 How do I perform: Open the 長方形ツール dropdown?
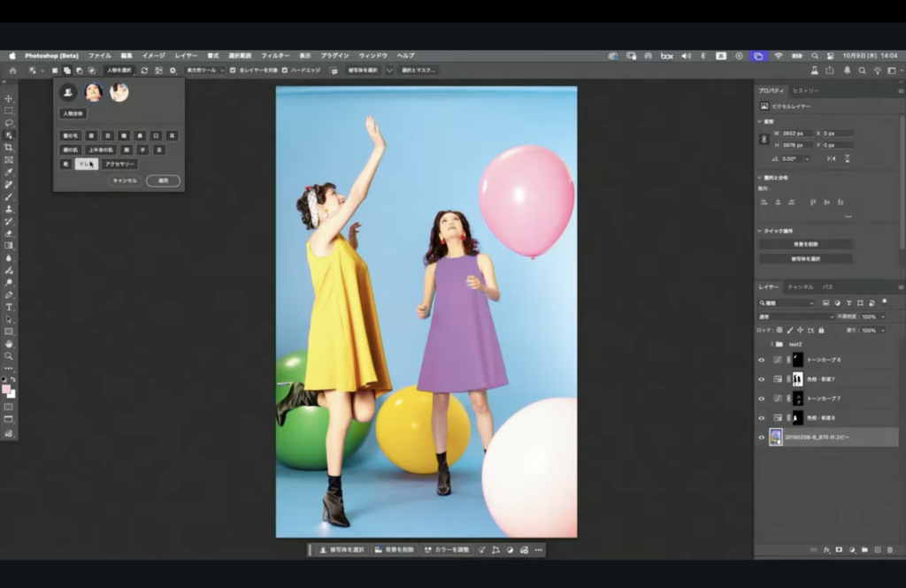[205, 70]
